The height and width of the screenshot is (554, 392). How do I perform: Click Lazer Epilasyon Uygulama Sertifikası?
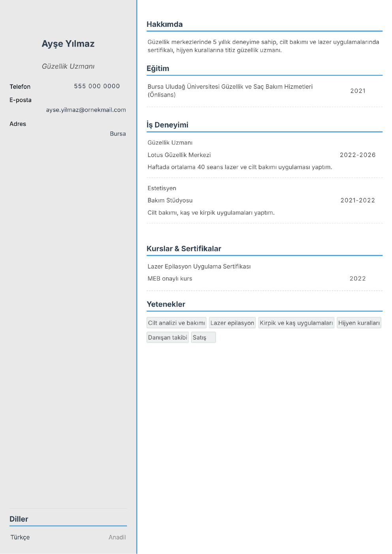pos(199,266)
